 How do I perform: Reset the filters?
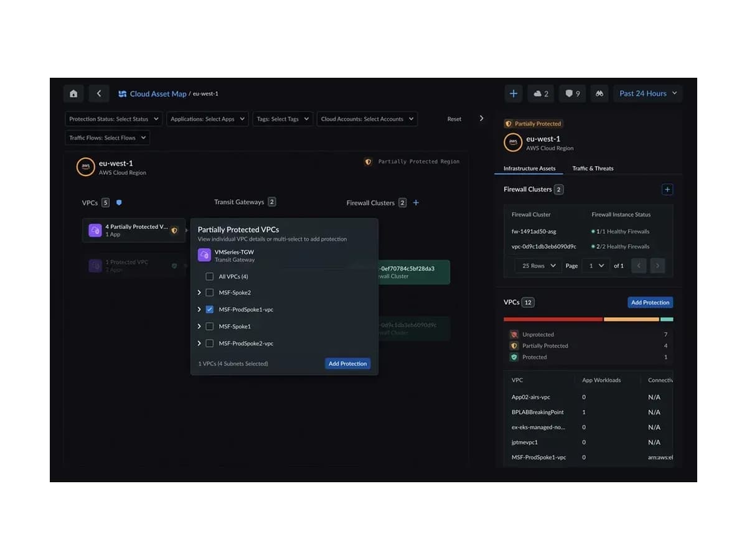coord(454,119)
